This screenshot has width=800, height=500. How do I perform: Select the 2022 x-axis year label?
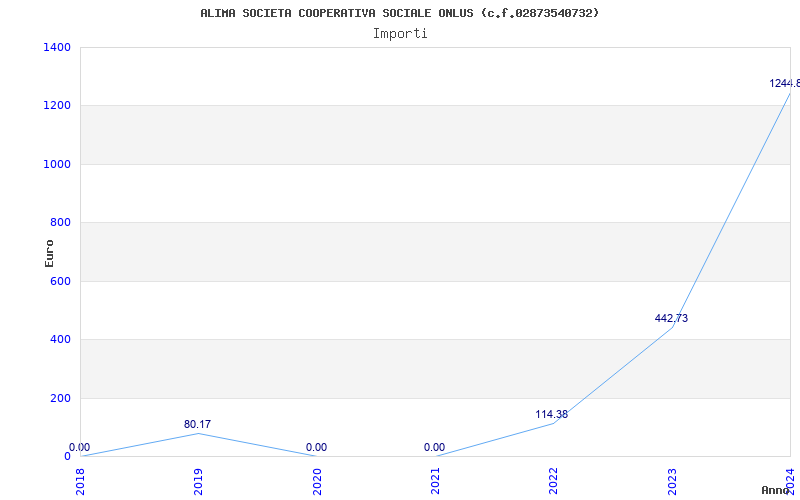coord(554,481)
